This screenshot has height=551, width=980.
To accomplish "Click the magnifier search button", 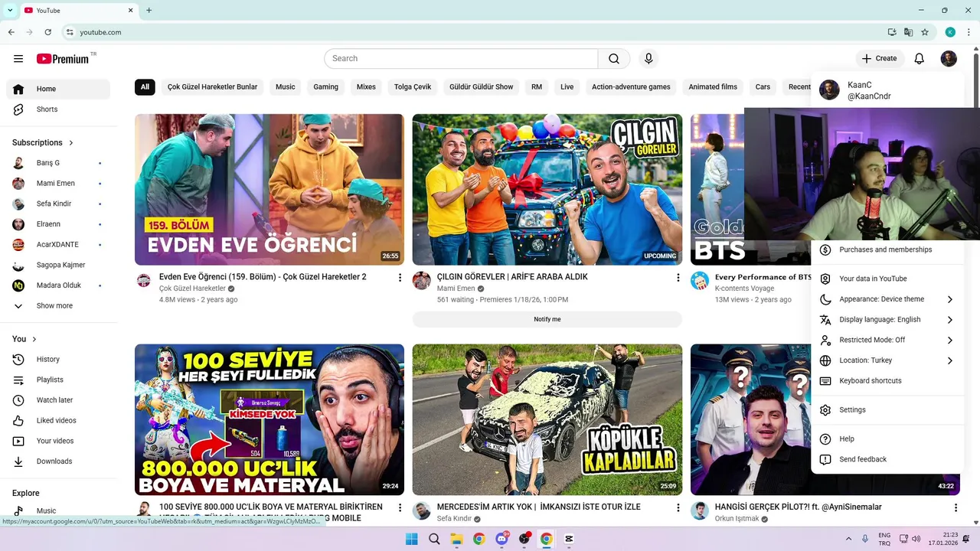I will tap(614, 59).
